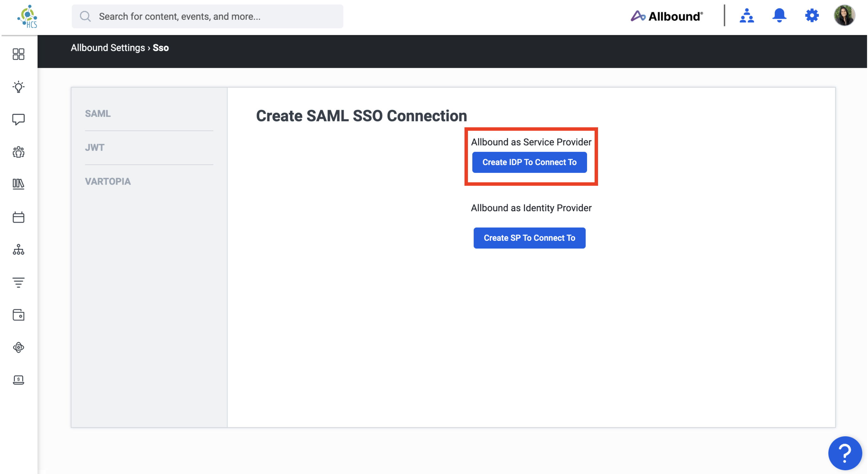The image size is (868, 474).
Task: Click the Allbound as Identity Provider label
Action: click(x=531, y=208)
